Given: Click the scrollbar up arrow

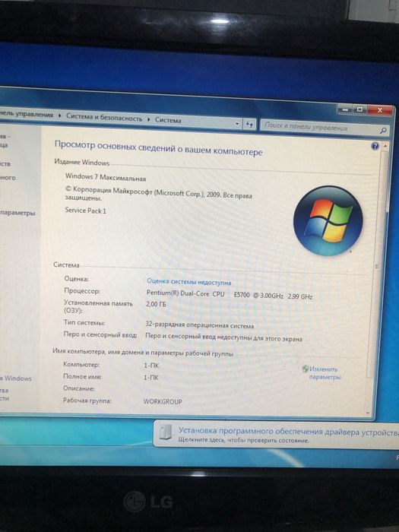Looking at the screenshot, I should tap(385, 147).
